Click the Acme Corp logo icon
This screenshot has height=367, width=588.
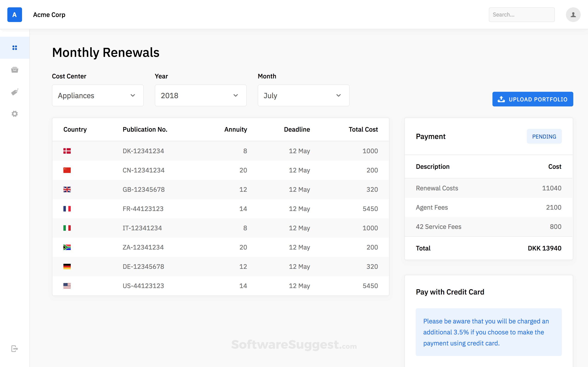tap(14, 14)
